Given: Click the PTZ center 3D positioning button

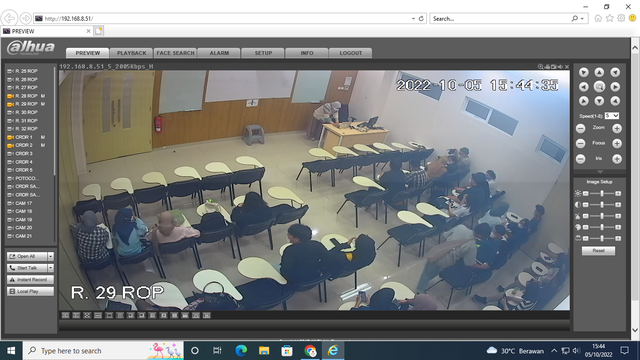Looking at the screenshot, I should coord(599,87).
